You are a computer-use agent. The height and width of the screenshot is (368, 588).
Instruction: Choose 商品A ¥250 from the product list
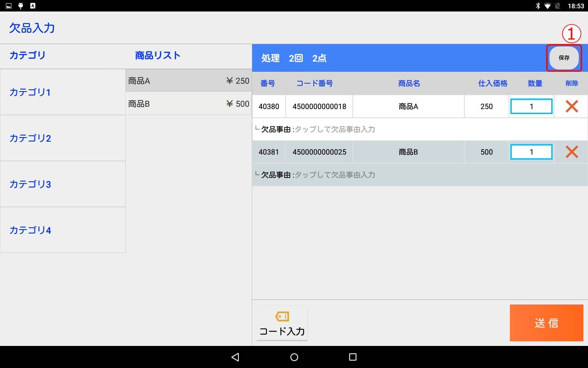(x=189, y=81)
